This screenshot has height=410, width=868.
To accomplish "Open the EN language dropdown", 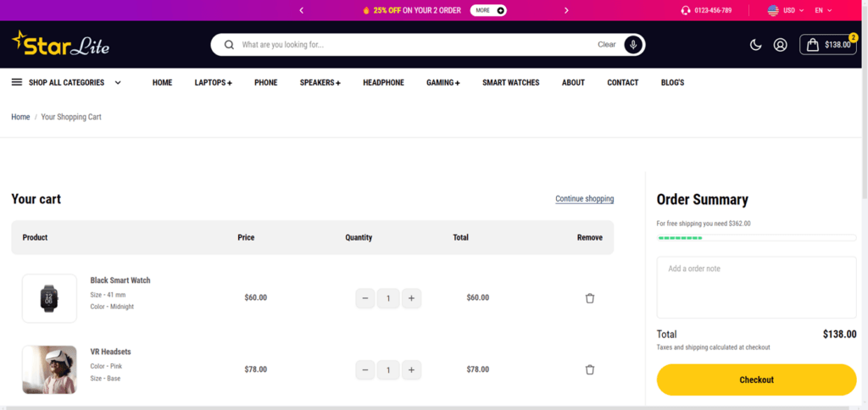I will [x=823, y=10].
